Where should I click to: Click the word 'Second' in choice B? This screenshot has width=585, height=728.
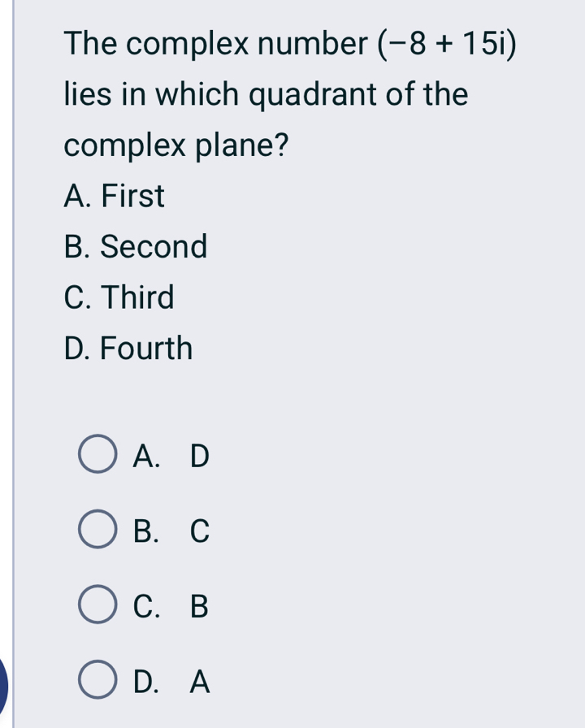tap(154, 246)
